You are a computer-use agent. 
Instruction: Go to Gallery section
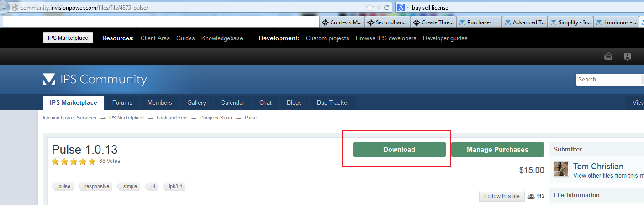click(x=196, y=102)
